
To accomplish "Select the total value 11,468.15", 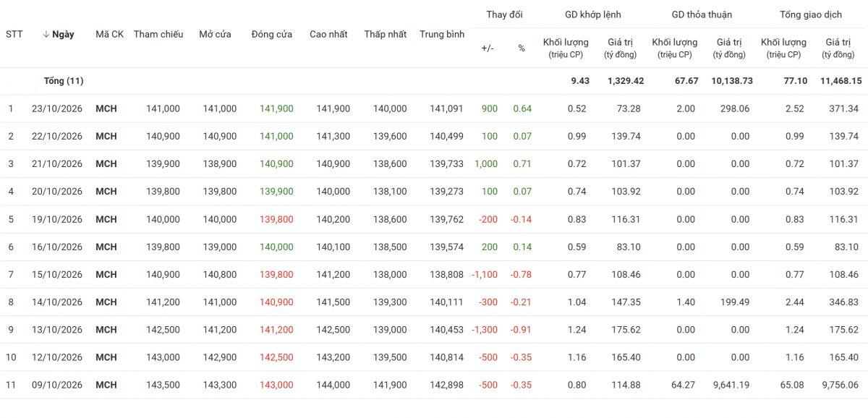I will click(x=841, y=81).
